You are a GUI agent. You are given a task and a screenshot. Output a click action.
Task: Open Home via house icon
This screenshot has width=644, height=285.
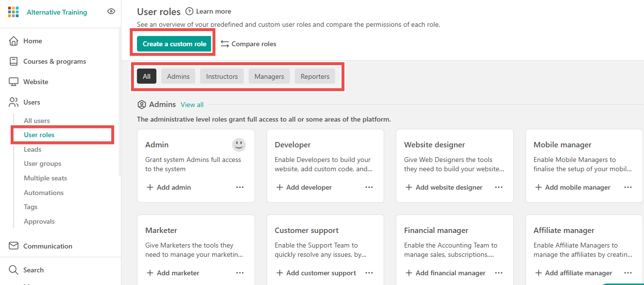click(14, 41)
